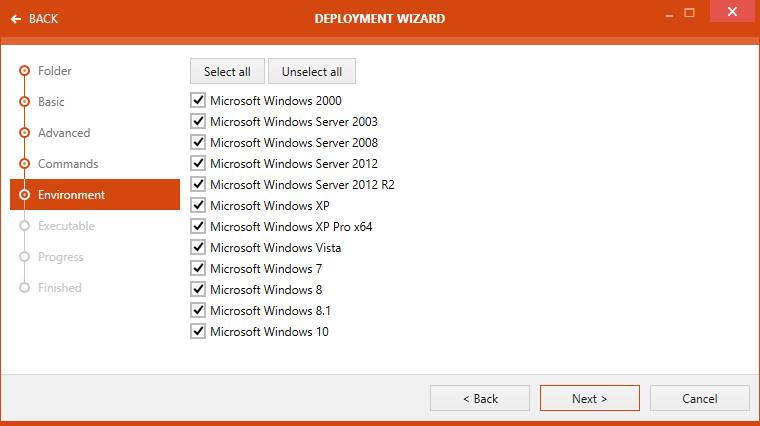Click the back arrow icon in header
The width and height of the screenshot is (760, 426).
tap(16, 19)
